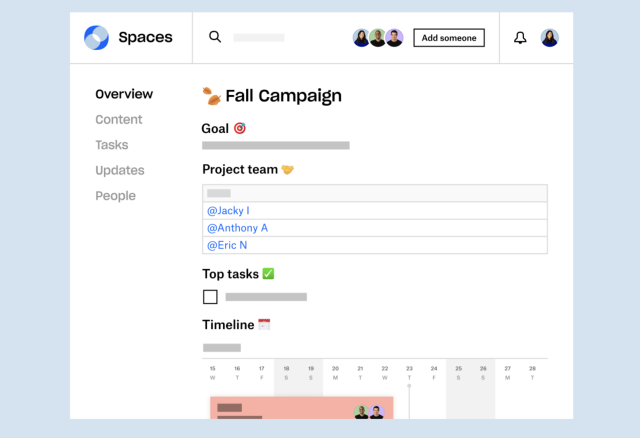Click the middle member avatar with green background
The height and width of the screenshot is (438, 640).
tap(378, 38)
